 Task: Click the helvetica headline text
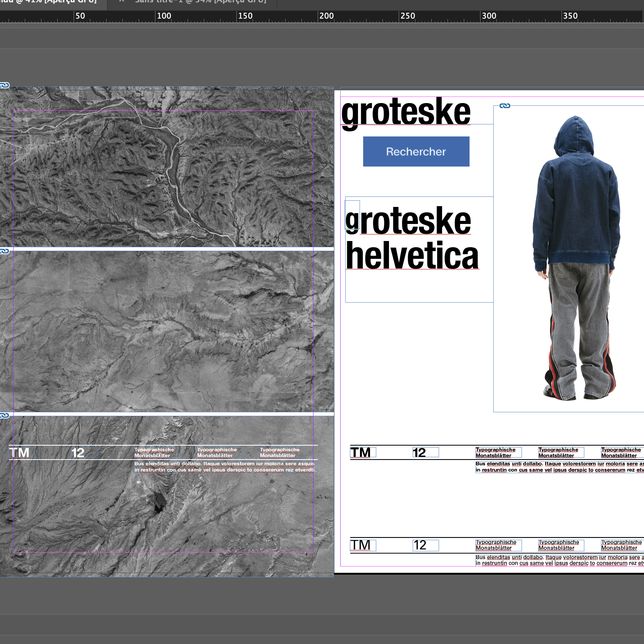[x=412, y=256]
